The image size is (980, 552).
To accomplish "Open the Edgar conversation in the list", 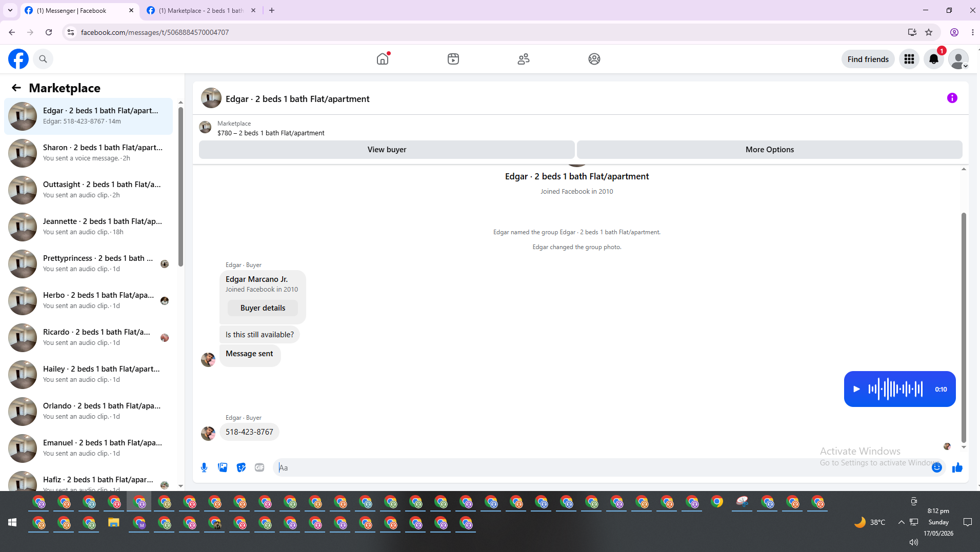I will tap(88, 116).
